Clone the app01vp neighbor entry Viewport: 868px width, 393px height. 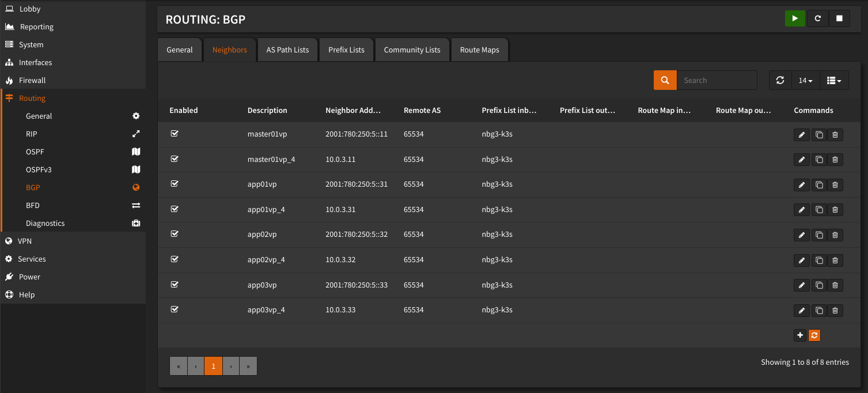point(818,185)
